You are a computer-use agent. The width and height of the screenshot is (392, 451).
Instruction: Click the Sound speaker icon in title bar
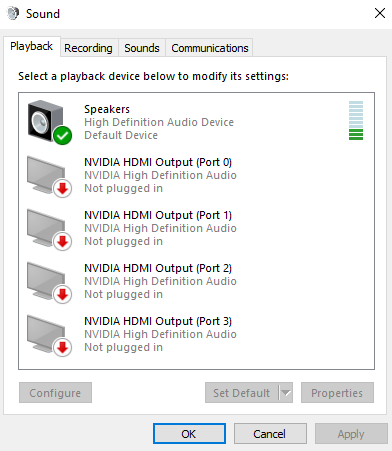13,14
